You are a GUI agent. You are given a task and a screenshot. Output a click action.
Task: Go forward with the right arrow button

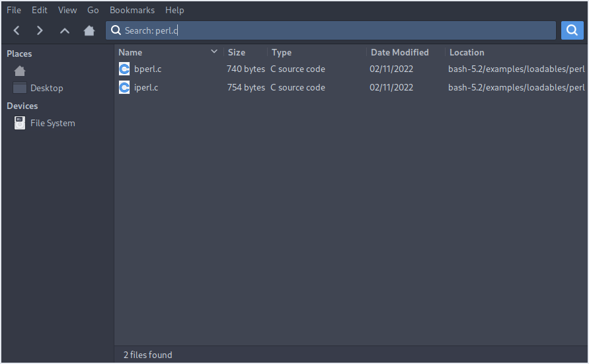click(40, 30)
